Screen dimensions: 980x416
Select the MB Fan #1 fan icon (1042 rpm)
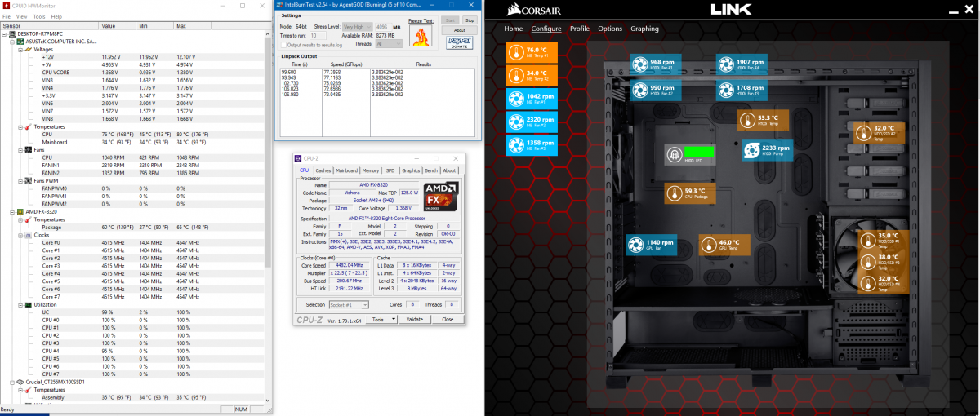coord(516,100)
